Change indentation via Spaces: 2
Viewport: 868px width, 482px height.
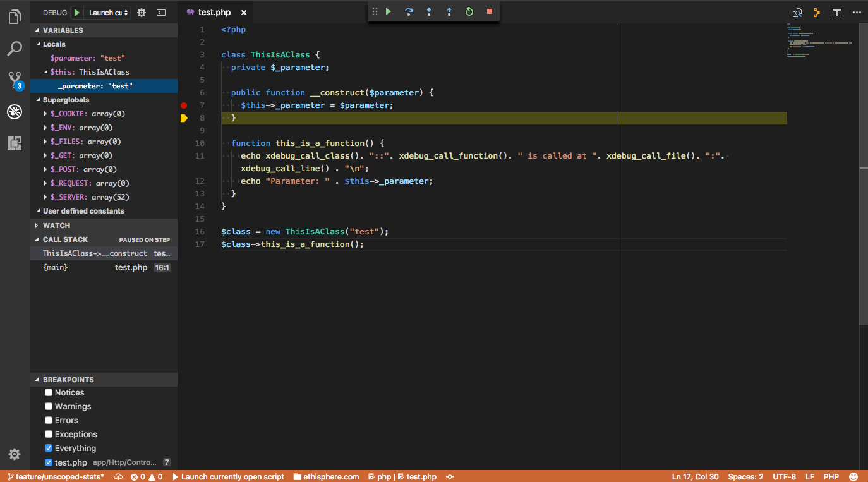point(745,477)
